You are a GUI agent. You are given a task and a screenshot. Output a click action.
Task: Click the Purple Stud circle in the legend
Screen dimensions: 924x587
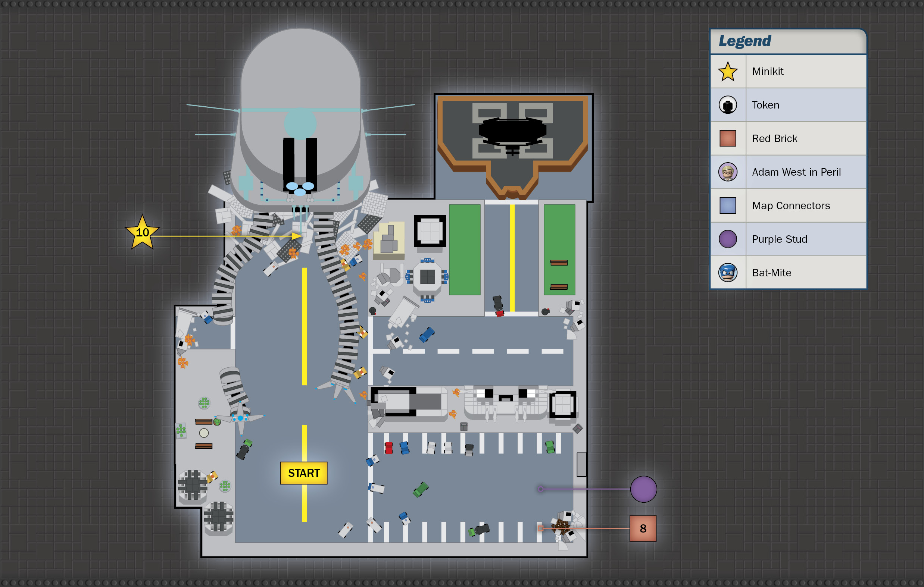point(728,239)
